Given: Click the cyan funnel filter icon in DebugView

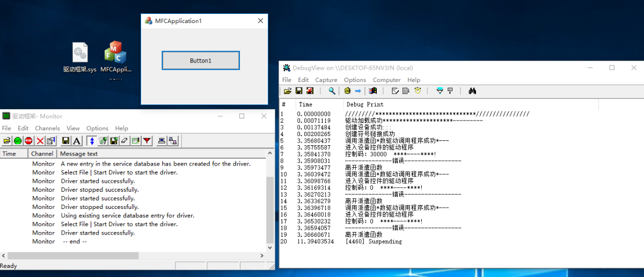Looking at the screenshot, I should point(440,91).
